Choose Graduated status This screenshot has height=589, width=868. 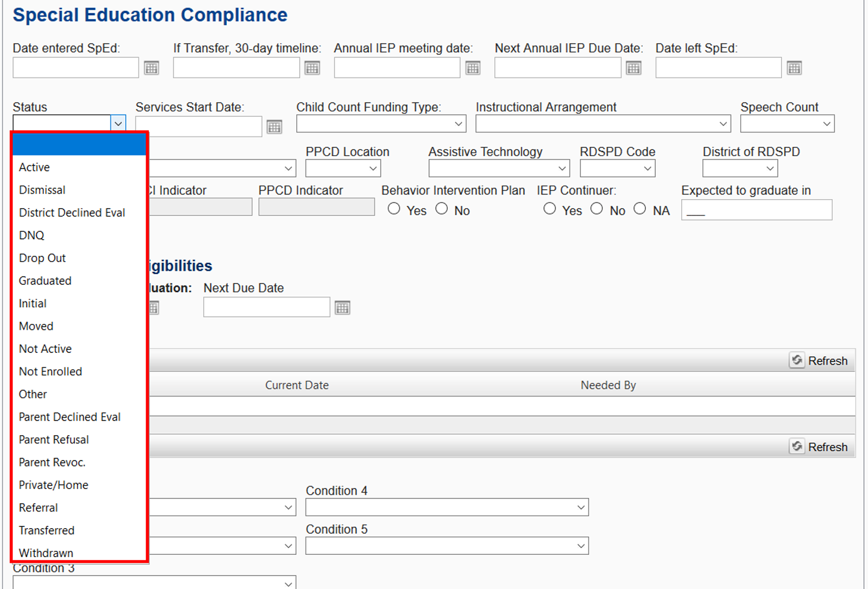tap(80, 281)
